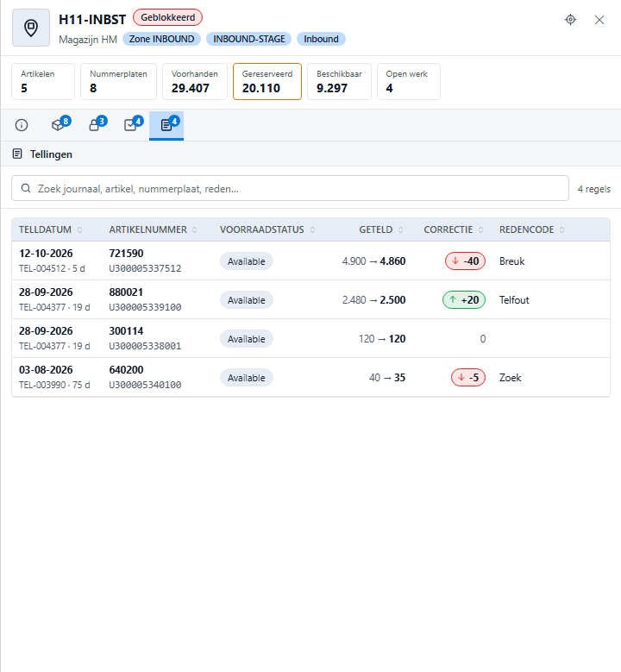The width and height of the screenshot is (621, 672).
Task: Click journal TEL-003990 · 75 d
Action: (x=54, y=385)
